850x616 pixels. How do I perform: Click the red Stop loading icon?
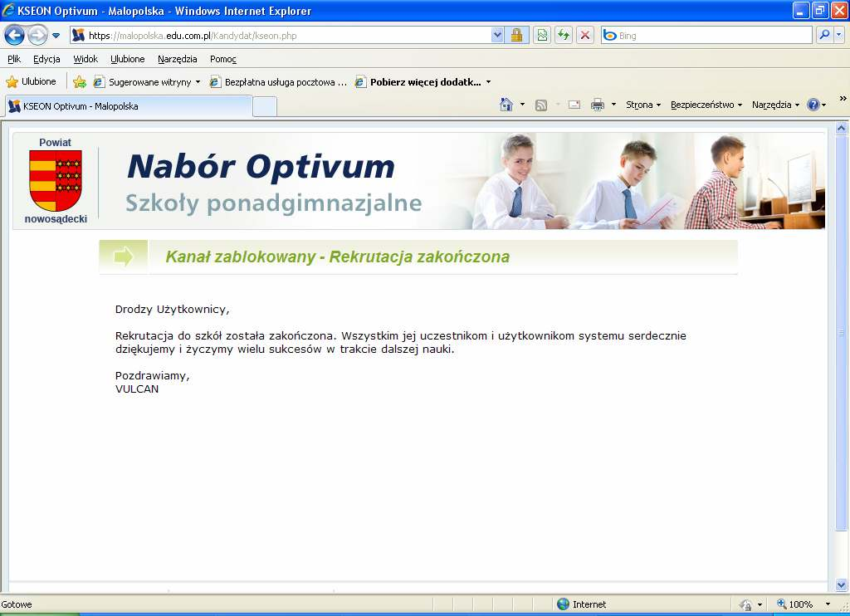point(585,36)
